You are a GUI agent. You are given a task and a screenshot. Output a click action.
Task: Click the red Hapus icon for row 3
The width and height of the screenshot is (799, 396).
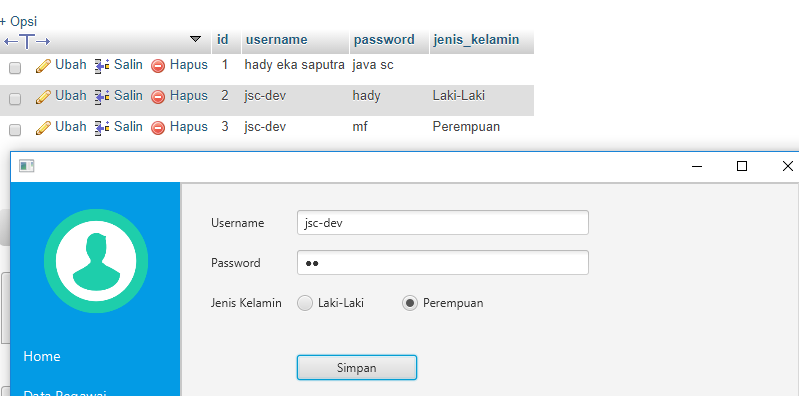click(x=158, y=127)
